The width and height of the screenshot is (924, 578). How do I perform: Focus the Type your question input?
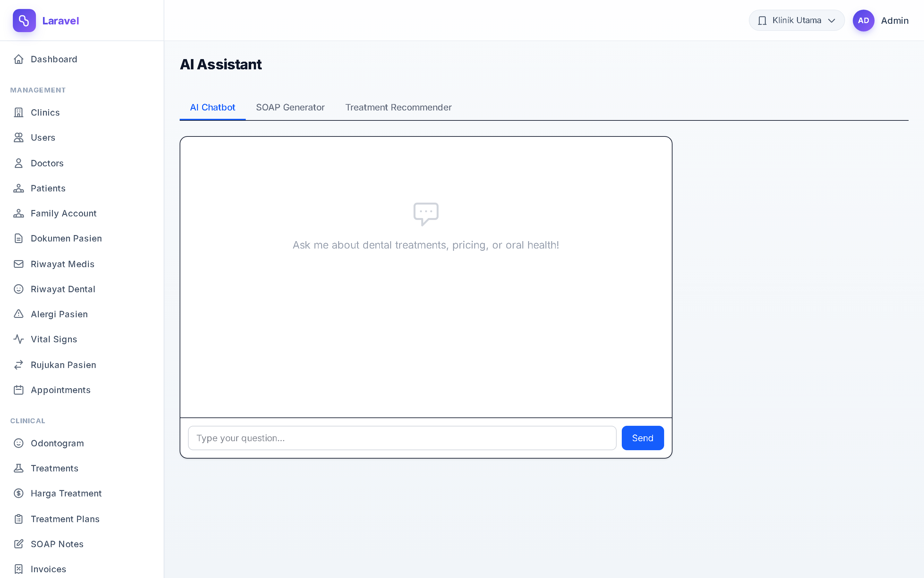402,438
